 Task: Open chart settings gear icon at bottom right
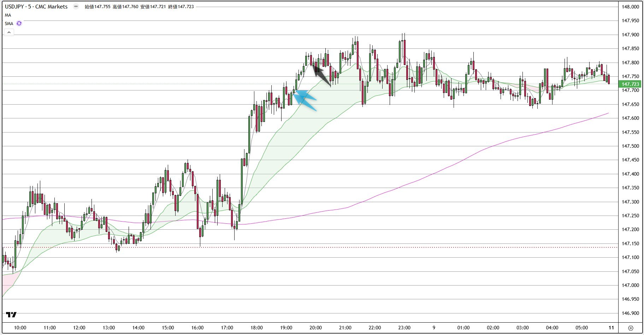(631, 328)
